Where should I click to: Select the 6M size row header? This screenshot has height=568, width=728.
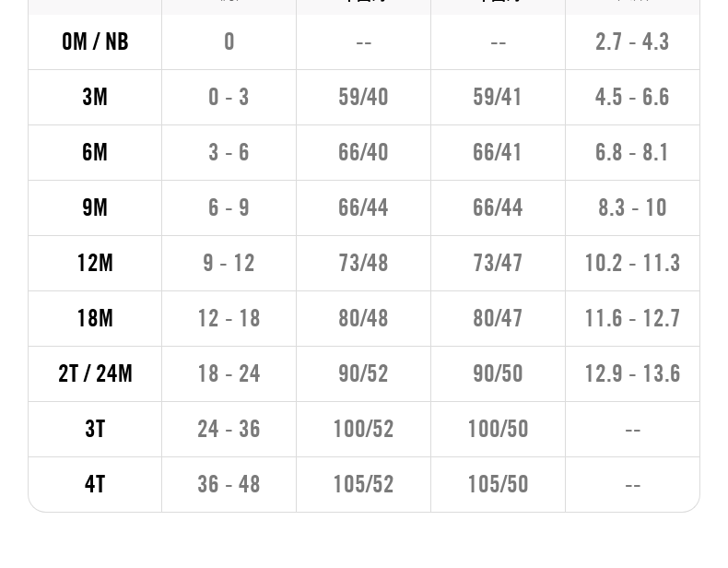click(x=95, y=152)
